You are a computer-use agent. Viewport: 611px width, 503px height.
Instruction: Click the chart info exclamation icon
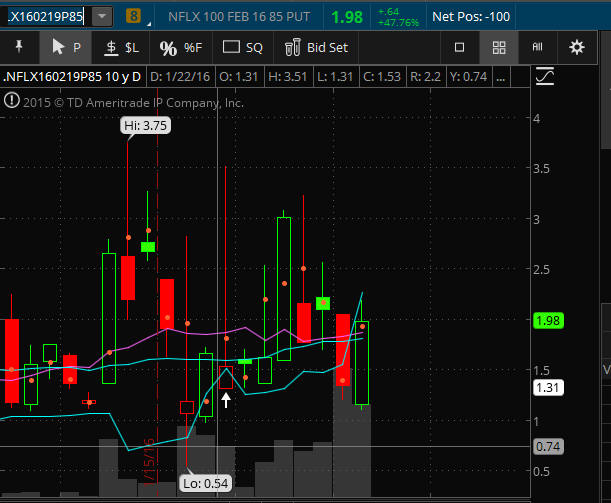coord(12,101)
